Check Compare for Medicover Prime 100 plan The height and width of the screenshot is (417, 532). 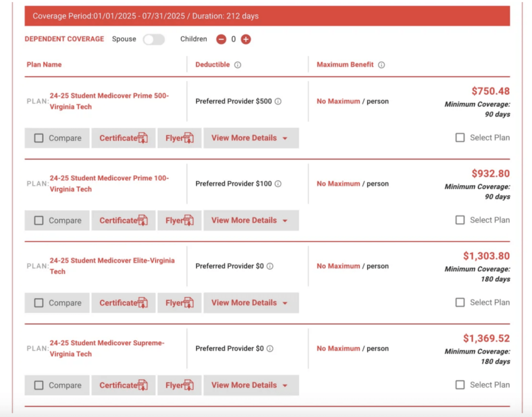(38, 220)
